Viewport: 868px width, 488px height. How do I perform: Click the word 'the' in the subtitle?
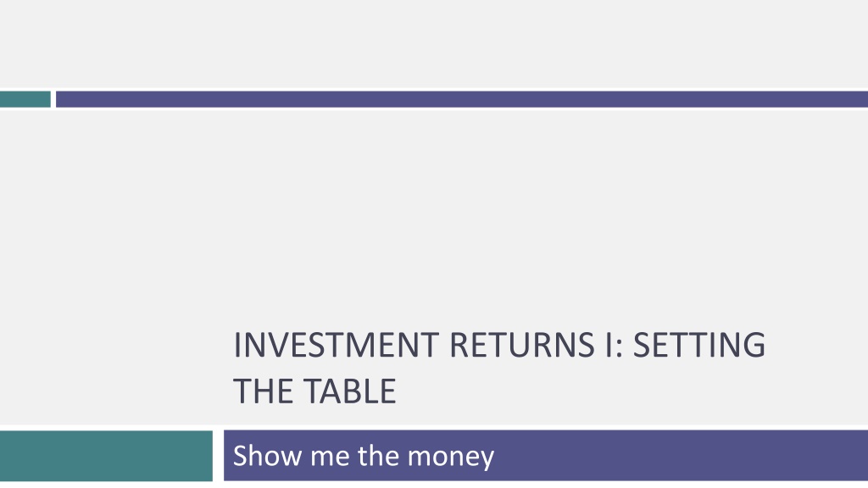(378, 456)
